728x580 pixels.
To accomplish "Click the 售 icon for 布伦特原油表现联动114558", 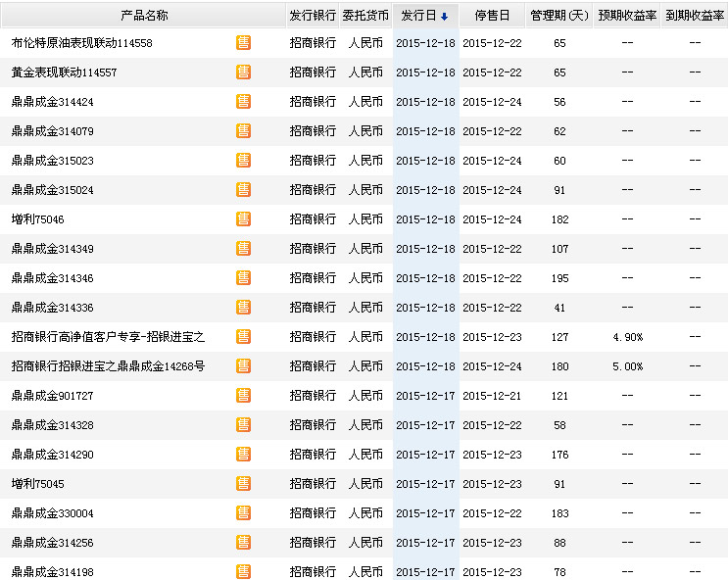I will click(243, 43).
